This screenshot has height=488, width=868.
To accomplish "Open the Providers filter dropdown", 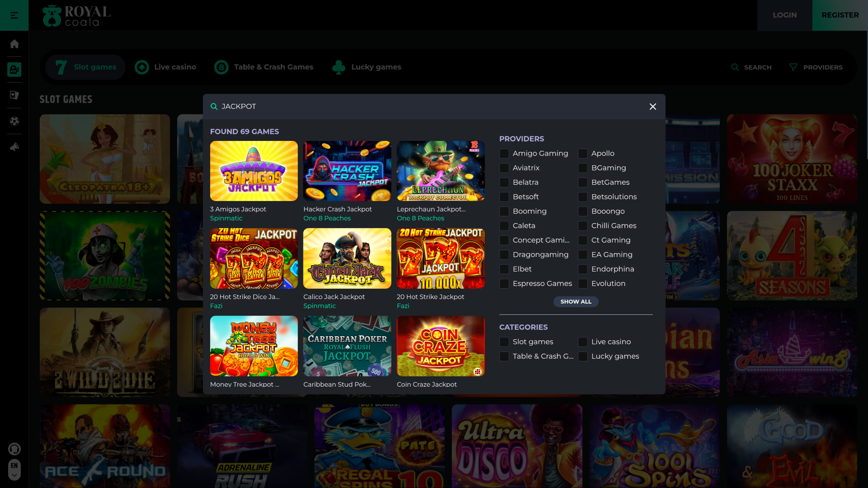I will pyautogui.click(x=816, y=67).
